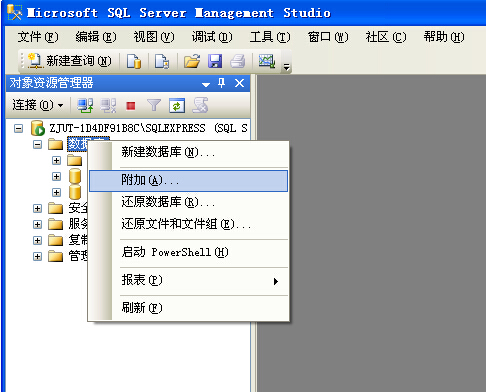
Task: Click the Filter funnel icon
Action: pos(154,105)
